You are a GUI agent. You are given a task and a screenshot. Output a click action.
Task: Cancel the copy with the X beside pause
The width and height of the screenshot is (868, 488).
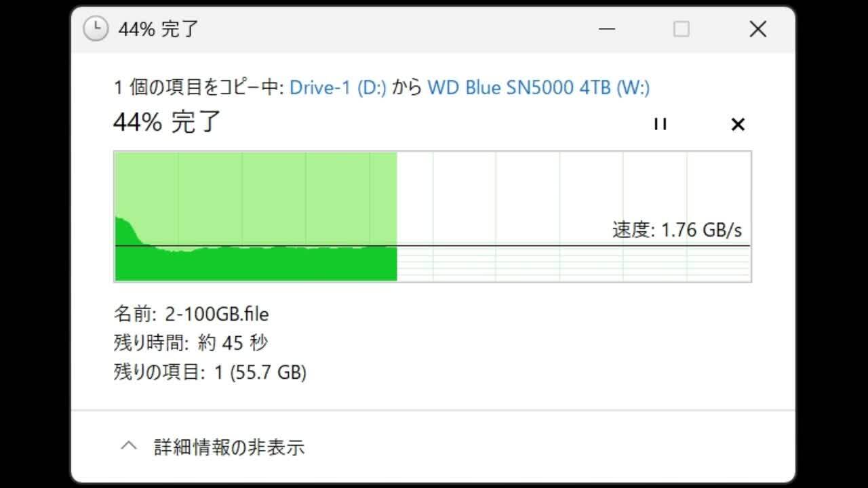738,124
